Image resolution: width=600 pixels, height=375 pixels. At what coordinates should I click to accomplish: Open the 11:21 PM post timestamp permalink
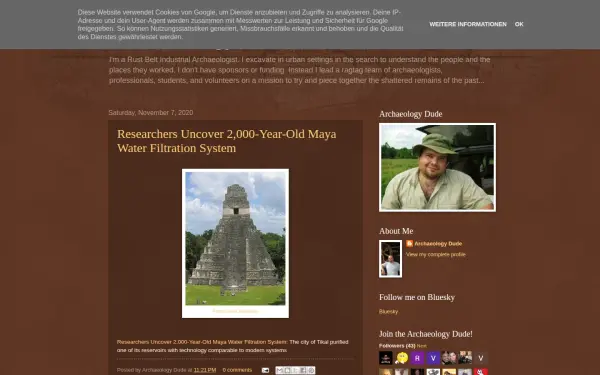(205, 370)
